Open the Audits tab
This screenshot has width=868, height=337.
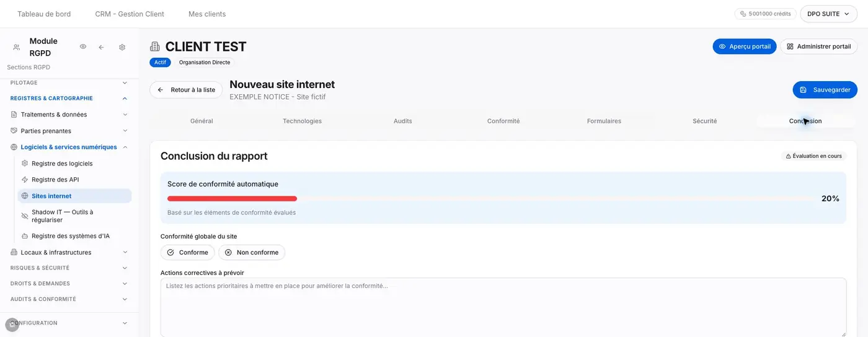403,121
